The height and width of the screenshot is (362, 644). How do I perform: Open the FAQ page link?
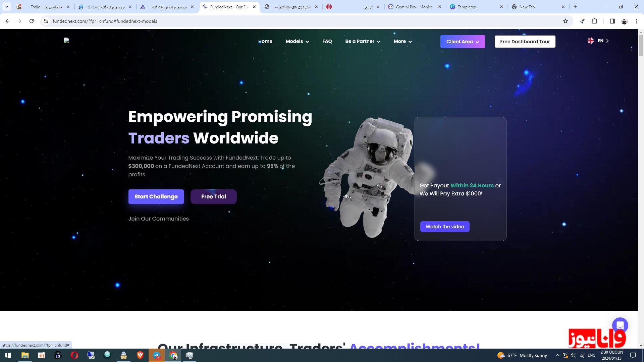pos(327,41)
